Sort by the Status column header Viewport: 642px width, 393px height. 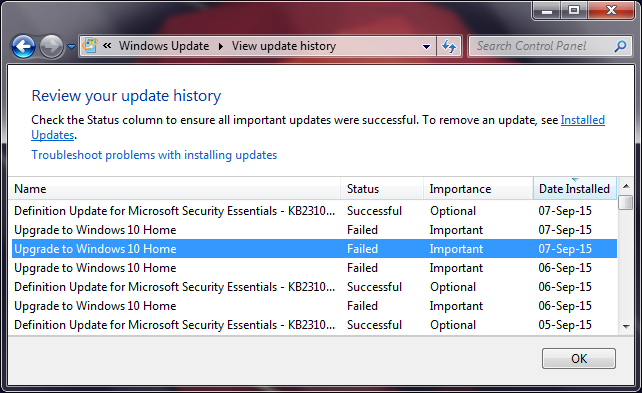[x=382, y=189]
